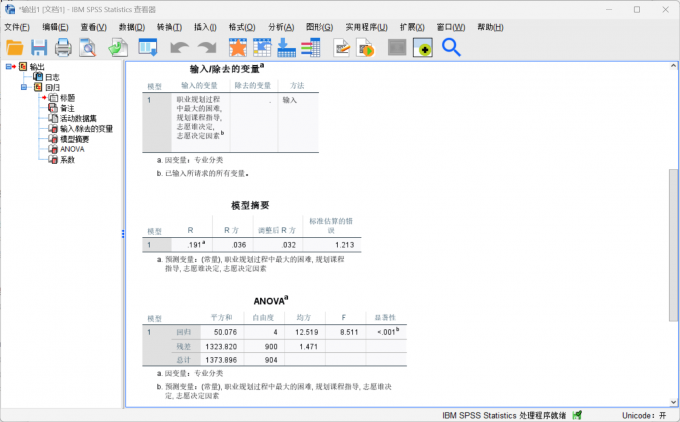680x422 pixels.
Task: Click 标准估算的错误 value 1.213
Action: click(344, 245)
